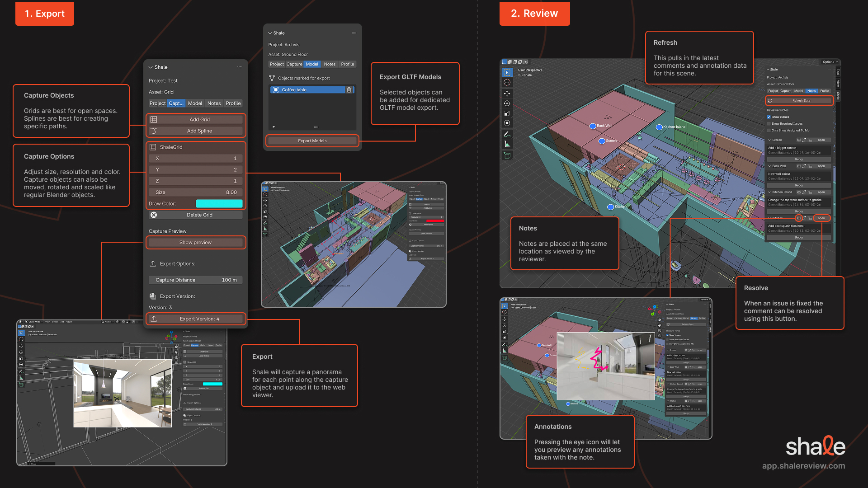Select the Add Cube tool in Review viewport
Screen dimensions: 868x488
pos(507,155)
